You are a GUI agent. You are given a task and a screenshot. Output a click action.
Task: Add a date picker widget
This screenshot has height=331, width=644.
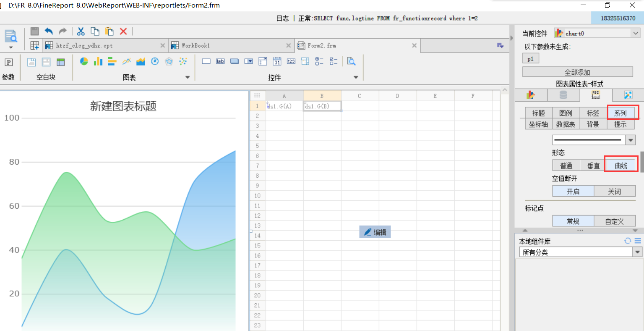click(277, 61)
